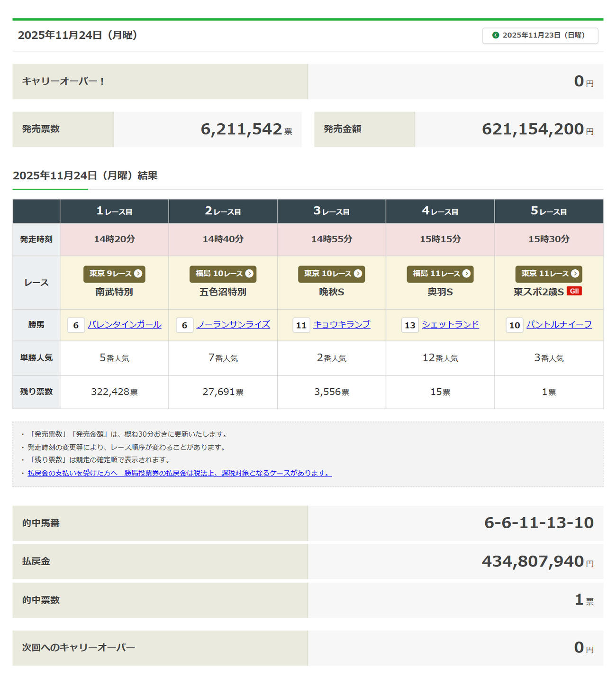Click arrow icon on 東京 10レース button
This screenshot has height=678, width=616.
click(x=358, y=274)
